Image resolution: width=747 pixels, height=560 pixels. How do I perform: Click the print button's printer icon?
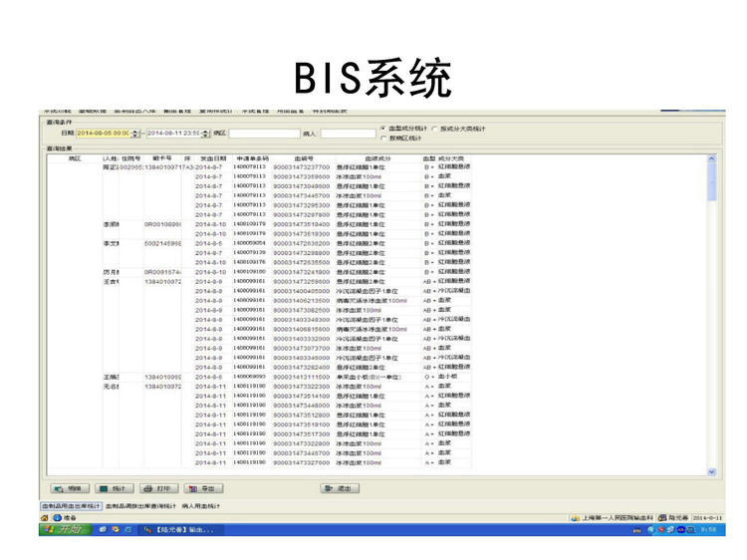pos(148,488)
